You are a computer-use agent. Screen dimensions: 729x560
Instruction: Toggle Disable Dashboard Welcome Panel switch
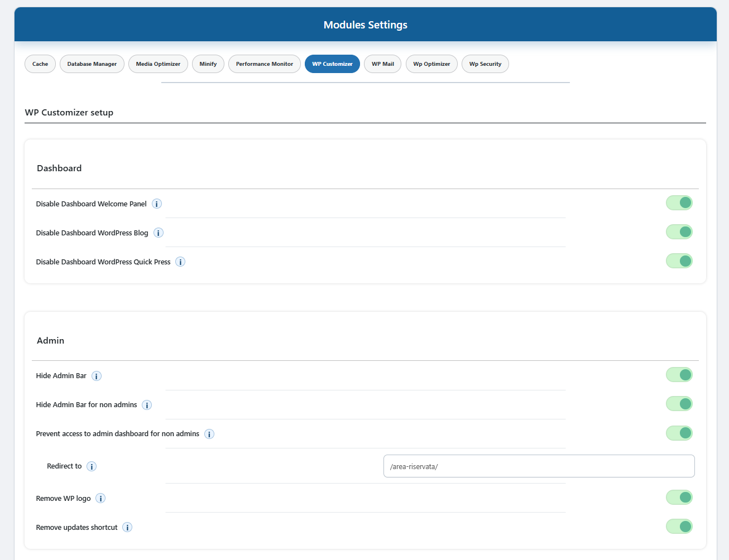pos(679,203)
